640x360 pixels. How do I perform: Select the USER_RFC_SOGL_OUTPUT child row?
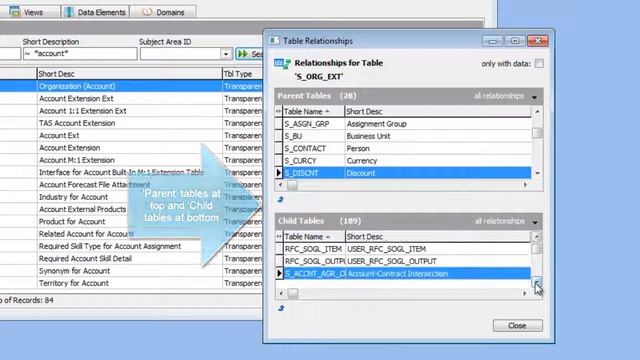point(402,261)
